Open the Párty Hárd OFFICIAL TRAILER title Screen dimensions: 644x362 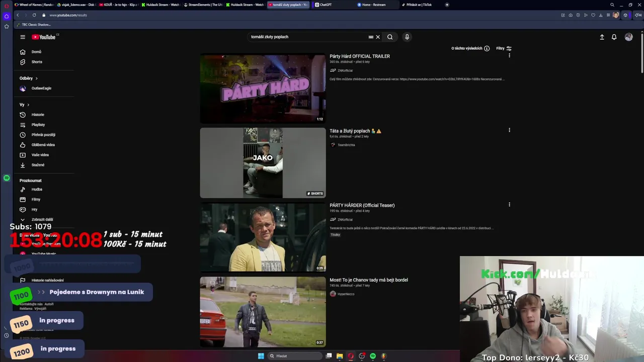pos(360,56)
